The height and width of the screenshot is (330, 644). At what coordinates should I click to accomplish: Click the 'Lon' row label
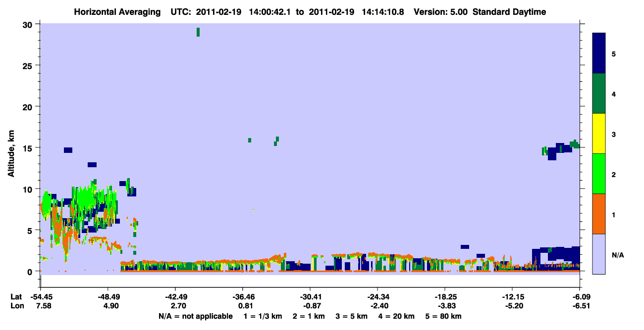[16, 306]
